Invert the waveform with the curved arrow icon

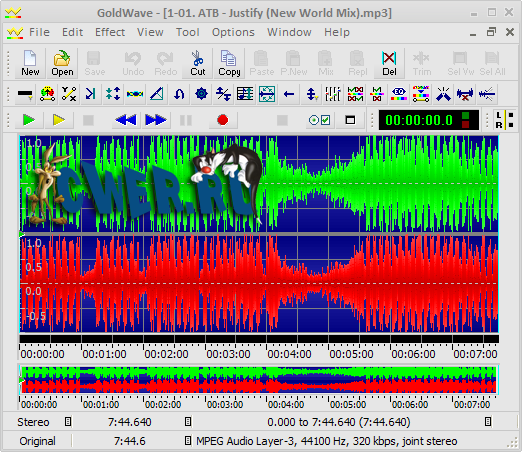click(x=179, y=94)
